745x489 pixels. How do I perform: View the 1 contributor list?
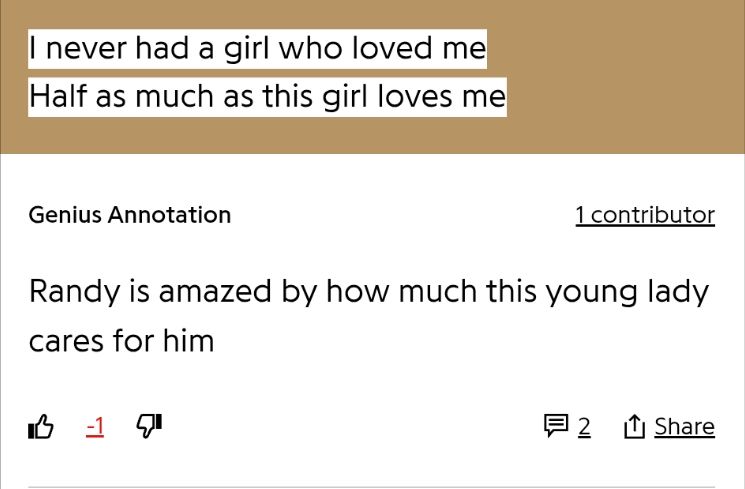point(645,215)
